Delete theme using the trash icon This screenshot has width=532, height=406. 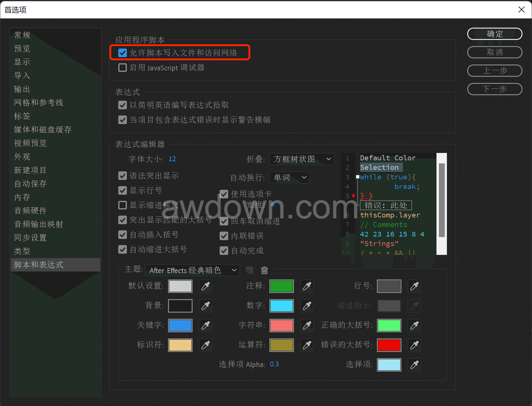point(264,270)
